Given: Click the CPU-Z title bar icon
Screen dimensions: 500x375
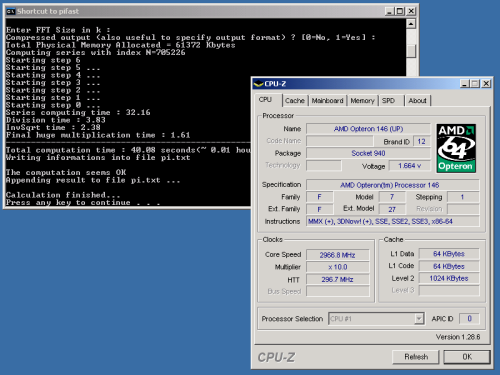Looking at the screenshot, I should pyautogui.click(x=258, y=84).
